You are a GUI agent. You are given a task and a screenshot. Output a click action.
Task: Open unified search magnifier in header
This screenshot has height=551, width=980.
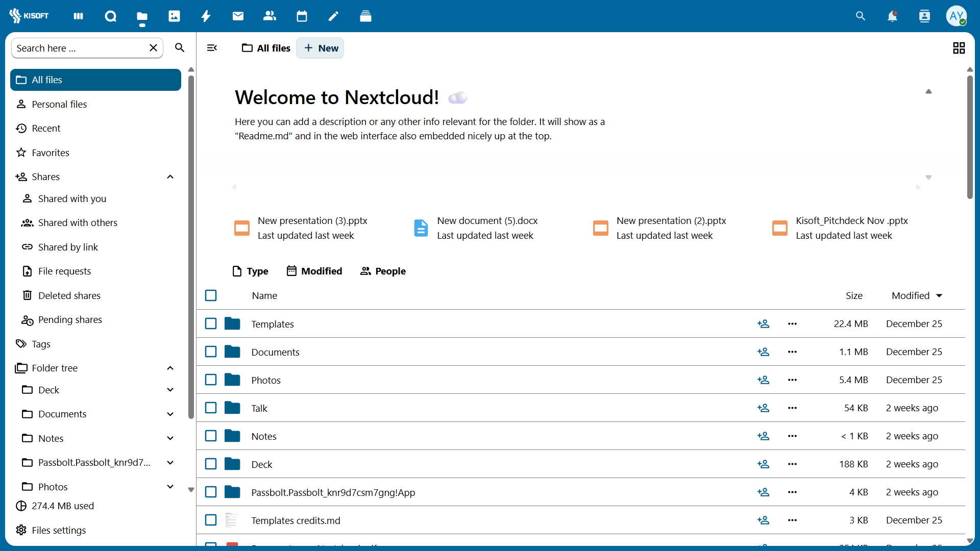tap(861, 16)
